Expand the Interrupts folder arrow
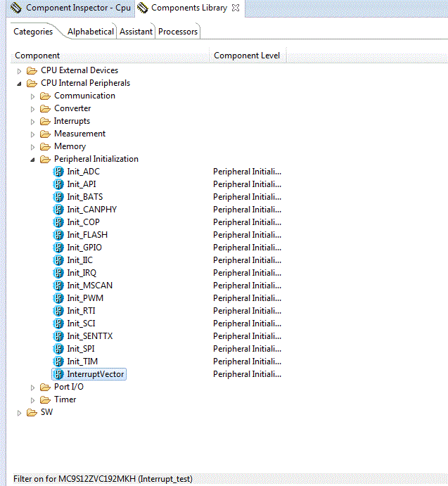 [32, 122]
